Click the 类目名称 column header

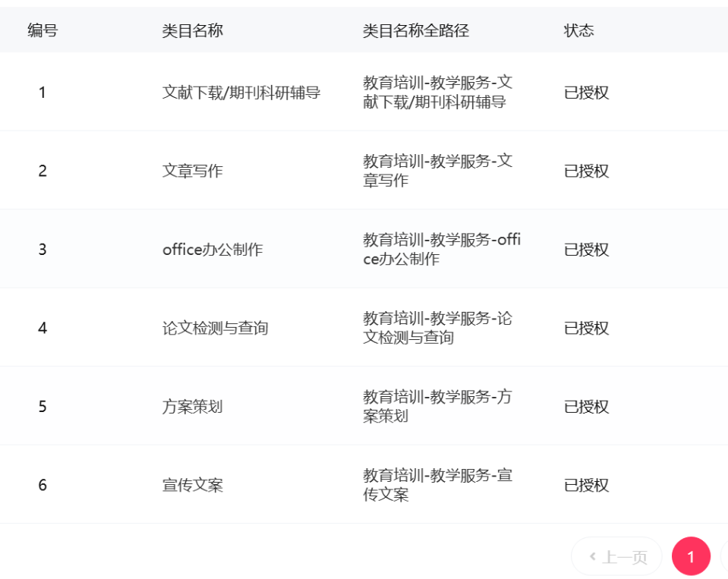coord(192,30)
